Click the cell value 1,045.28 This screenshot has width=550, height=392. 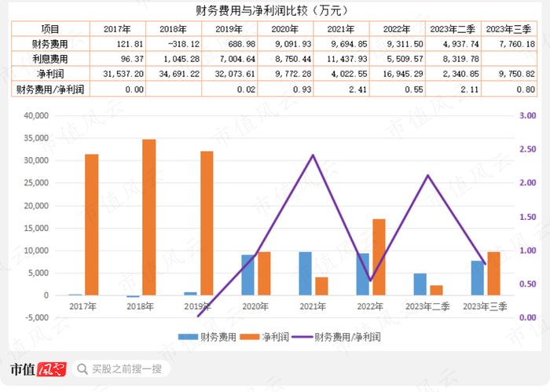pyautogui.click(x=181, y=59)
